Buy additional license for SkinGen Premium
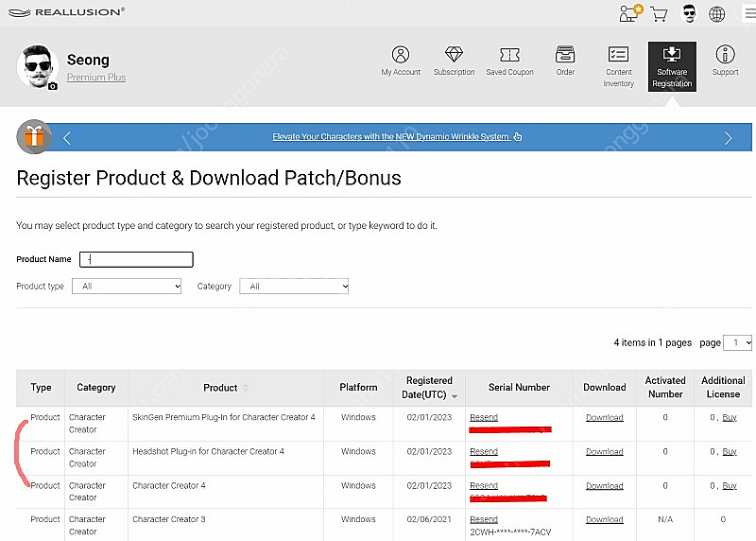Image resolution: width=756 pixels, height=541 pixels. coord(730,417)
